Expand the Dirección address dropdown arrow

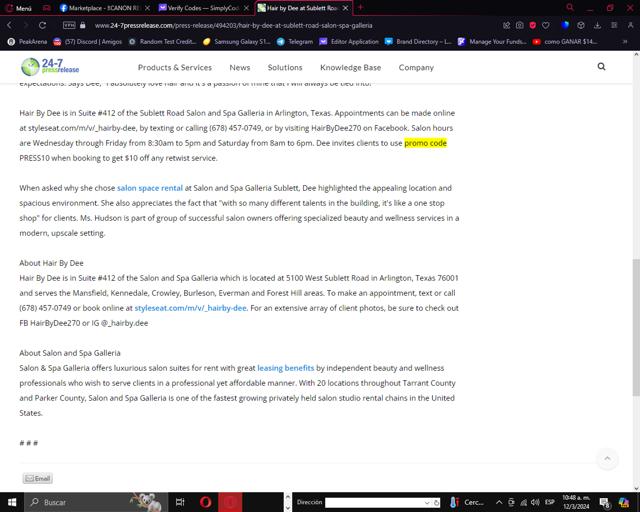coord(427,503)
